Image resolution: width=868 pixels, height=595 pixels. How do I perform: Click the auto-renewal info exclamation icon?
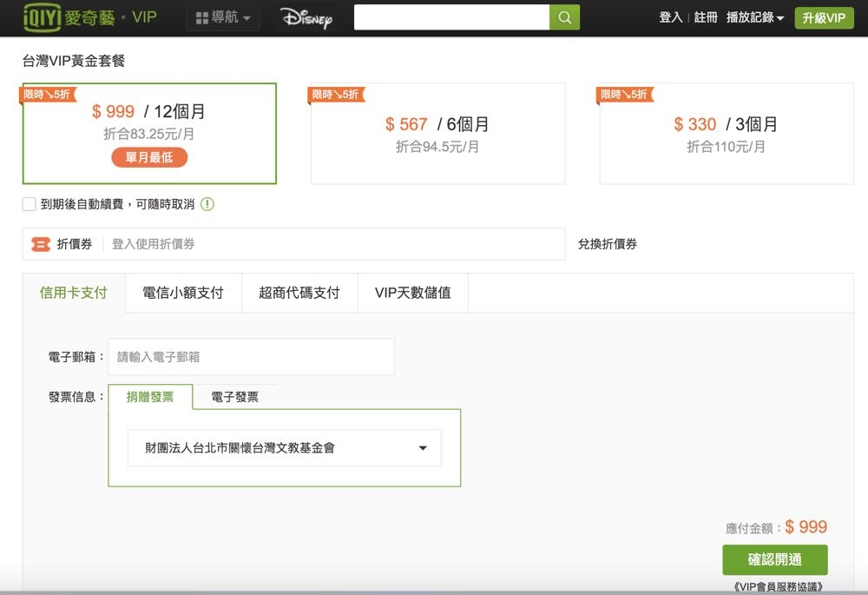[x=207, y=204]
